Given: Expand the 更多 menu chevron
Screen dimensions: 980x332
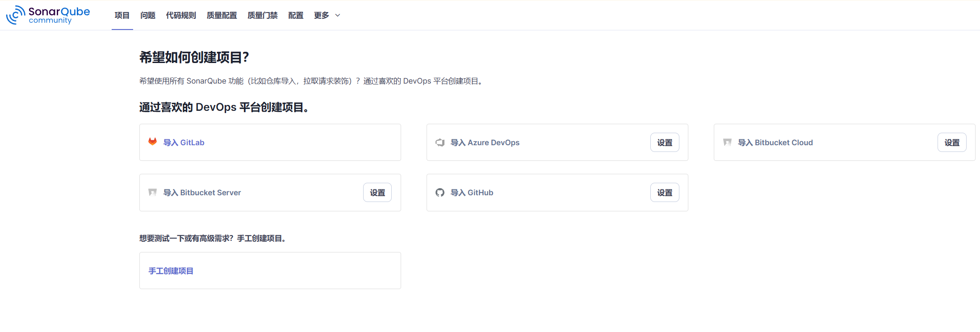Looking at the screenshot, I should 338,15.
